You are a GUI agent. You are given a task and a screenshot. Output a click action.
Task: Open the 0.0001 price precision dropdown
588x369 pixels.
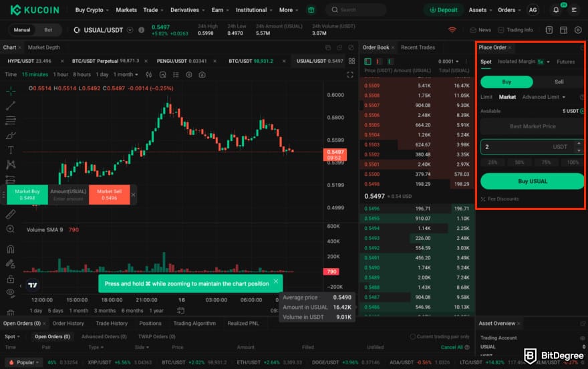(x=448, y=61)
